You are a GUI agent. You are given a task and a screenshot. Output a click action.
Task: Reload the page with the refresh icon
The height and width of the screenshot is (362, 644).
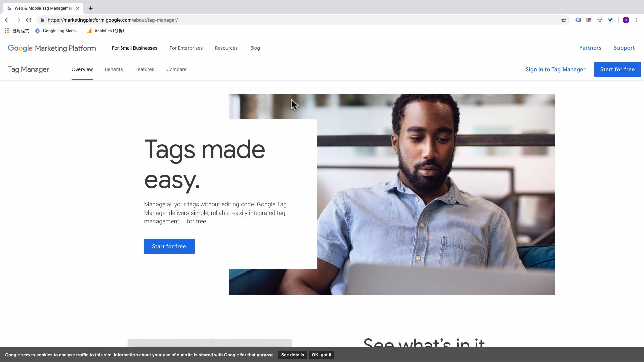29,20
